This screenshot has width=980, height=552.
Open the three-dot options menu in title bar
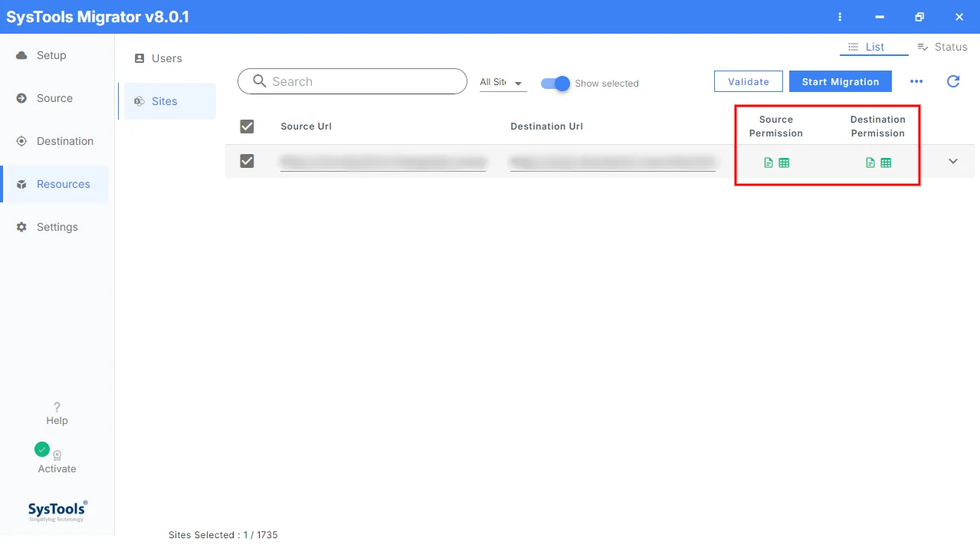(840, 17)
